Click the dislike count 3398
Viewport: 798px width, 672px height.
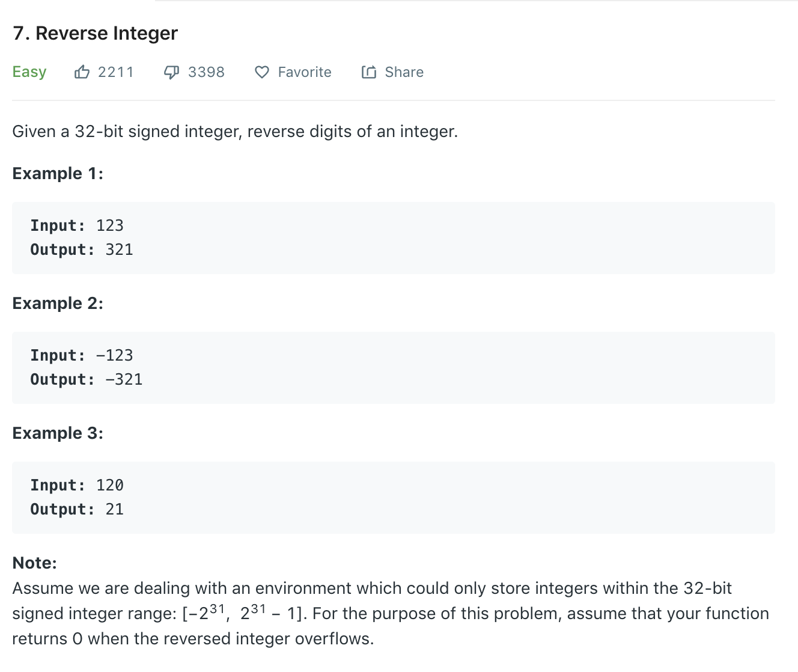click(206, 72)
